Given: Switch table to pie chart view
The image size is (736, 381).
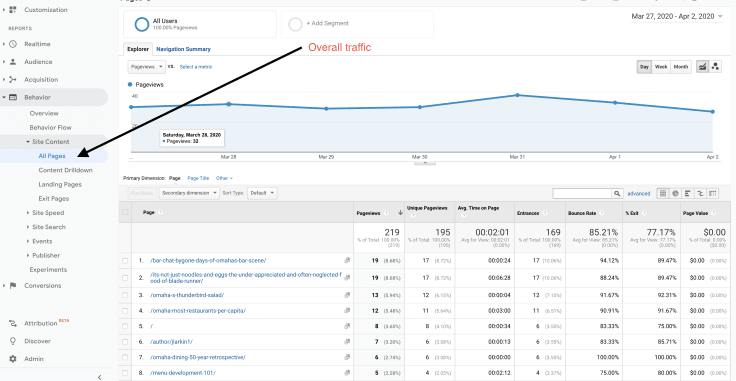Looking at the screenshot, I should (675, 193).
